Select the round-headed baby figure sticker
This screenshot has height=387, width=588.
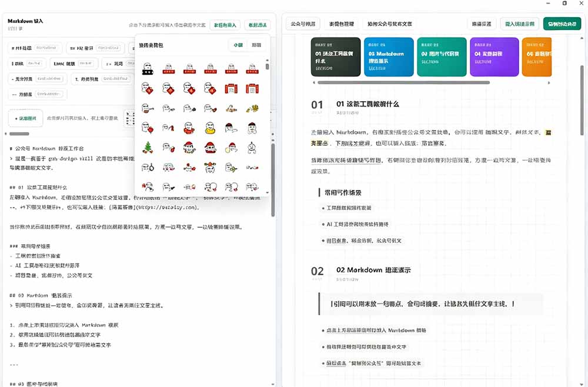pos(252,148)
